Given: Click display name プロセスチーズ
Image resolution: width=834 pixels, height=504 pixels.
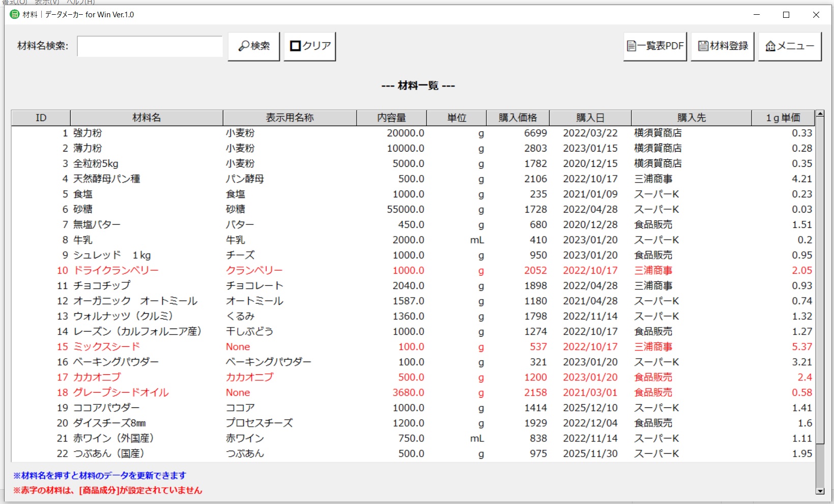Looking at the screenshot, I should [x=260, y=423].
